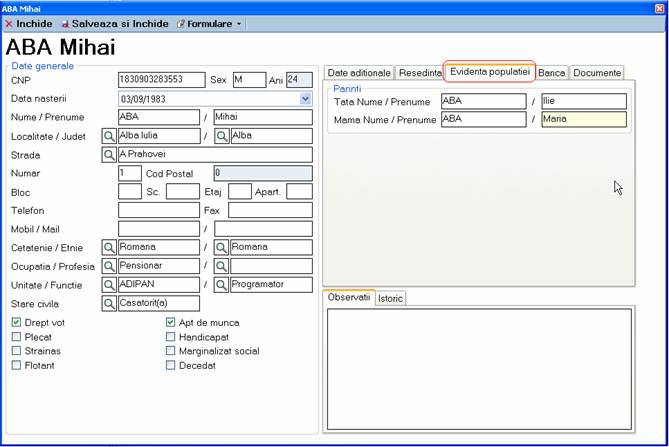The width and height of the screenshot is (669, 447).
Task: Open the Etnie search lookup icon
Action: (x=222, y=247)
